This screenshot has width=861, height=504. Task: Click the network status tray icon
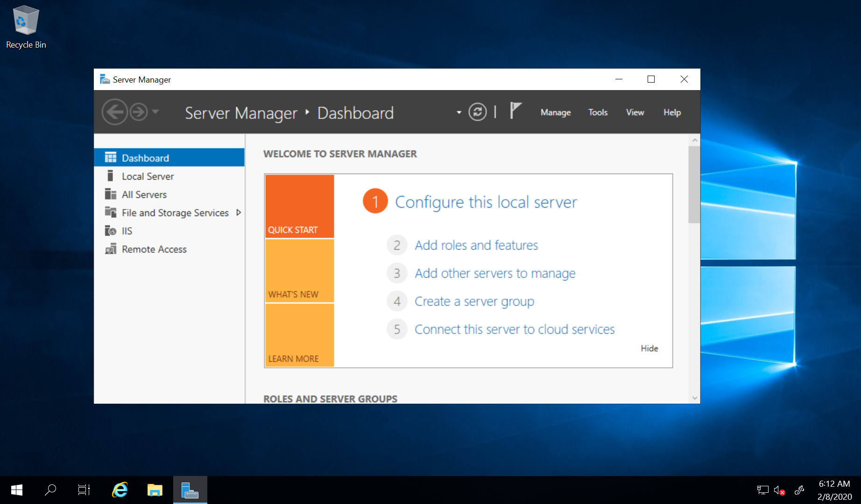[762, 490]
